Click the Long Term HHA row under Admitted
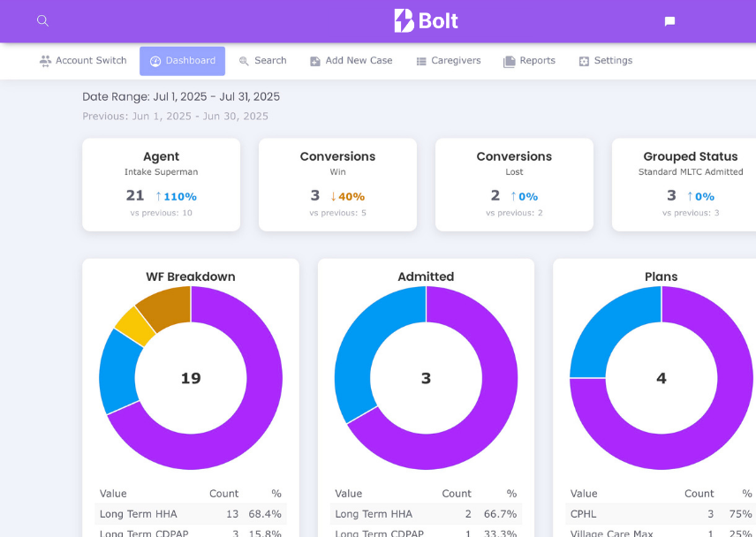Viewport: 756px width, 537px height. pos(426,513)
